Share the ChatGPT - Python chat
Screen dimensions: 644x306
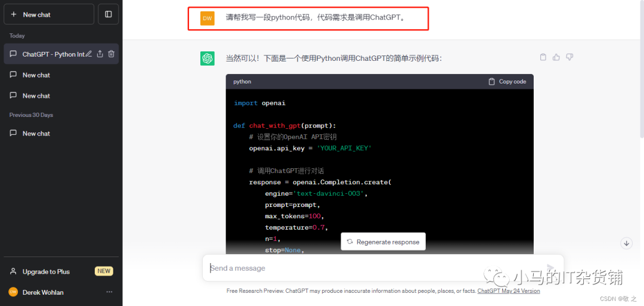[100, 54]
